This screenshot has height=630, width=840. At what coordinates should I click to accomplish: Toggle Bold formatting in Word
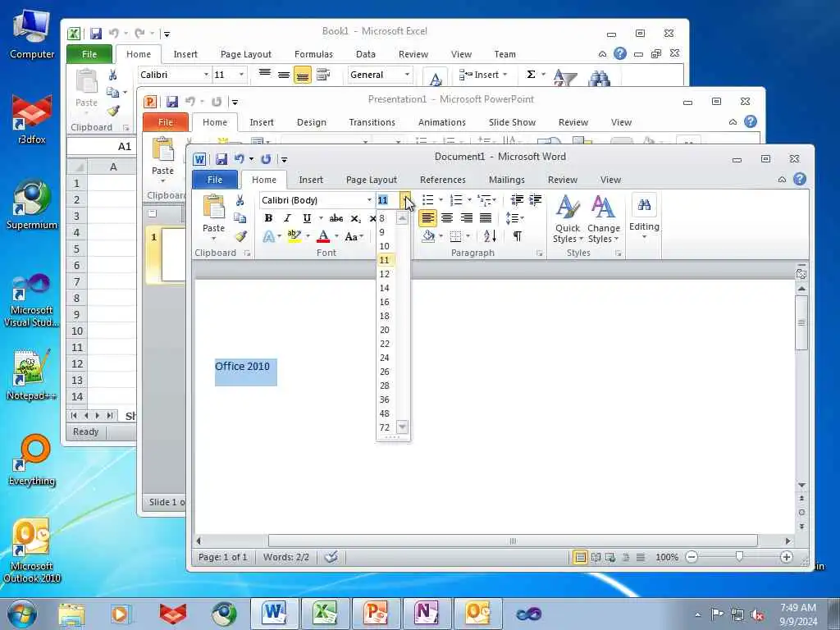pyautogui.click(x=268, y=218)
